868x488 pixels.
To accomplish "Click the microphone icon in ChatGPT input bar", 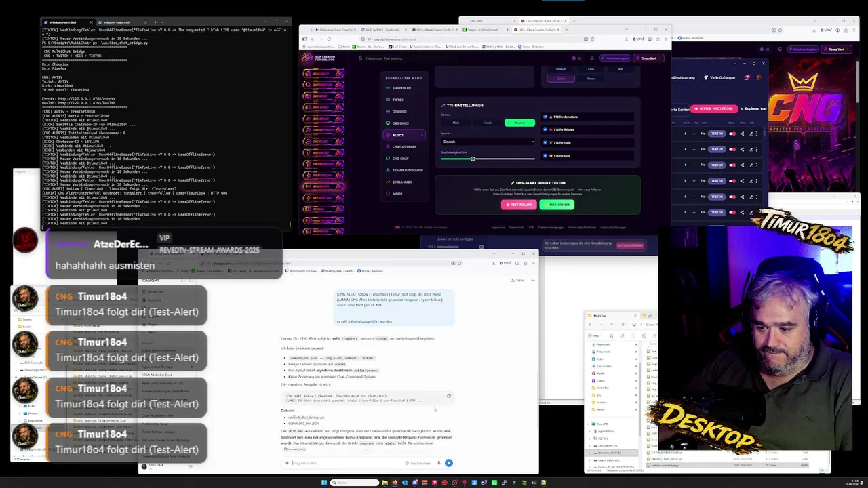I will pos(439,463).
